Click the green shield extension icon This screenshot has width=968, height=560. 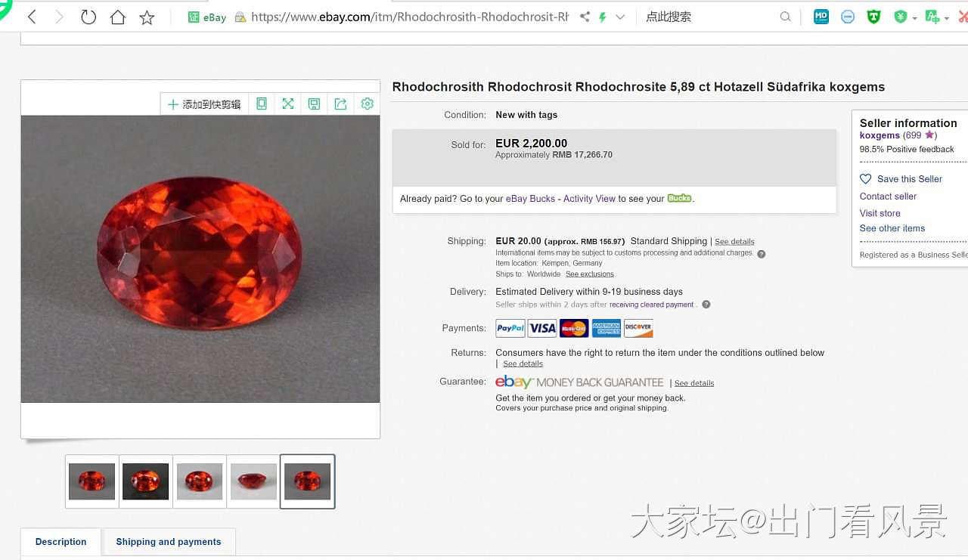point(873,17)
